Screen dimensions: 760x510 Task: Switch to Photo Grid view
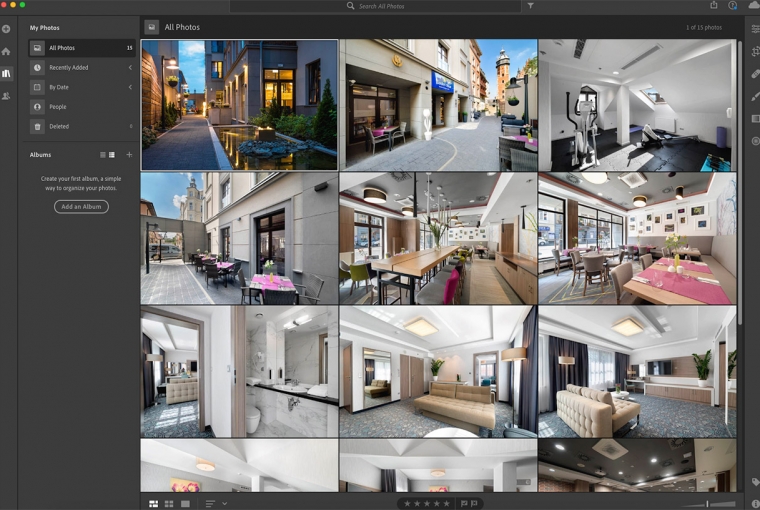coord(154,504)
